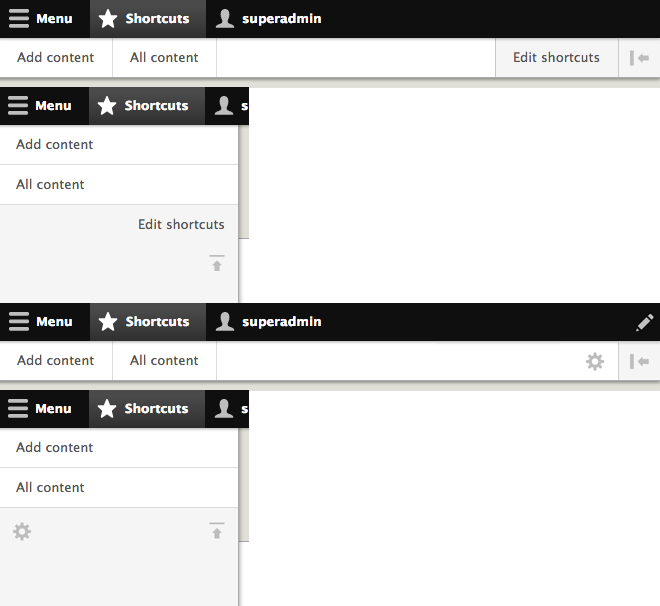This screenshot has width=660, height=606.
Task: Select the Shortcuts tab in the topmost toolbar
Action: pos(146,19)
